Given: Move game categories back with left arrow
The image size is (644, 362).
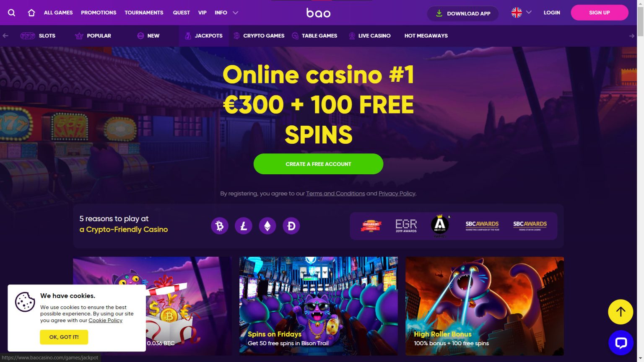Looking at the screenshot, I should point(5,36).
